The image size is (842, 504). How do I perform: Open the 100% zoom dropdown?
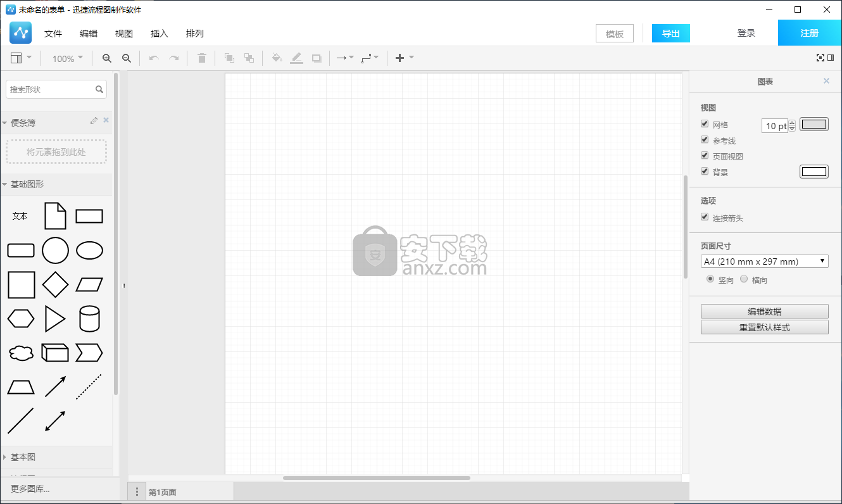(x=67, y=58)
